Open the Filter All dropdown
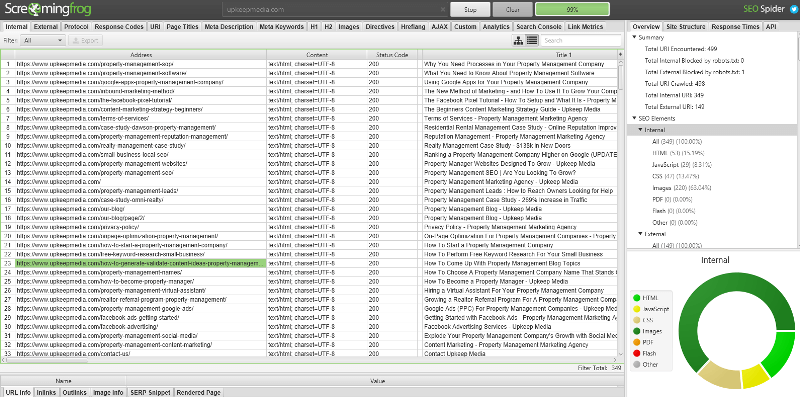This screenshot has height=397, width=800. click(43, 40)
